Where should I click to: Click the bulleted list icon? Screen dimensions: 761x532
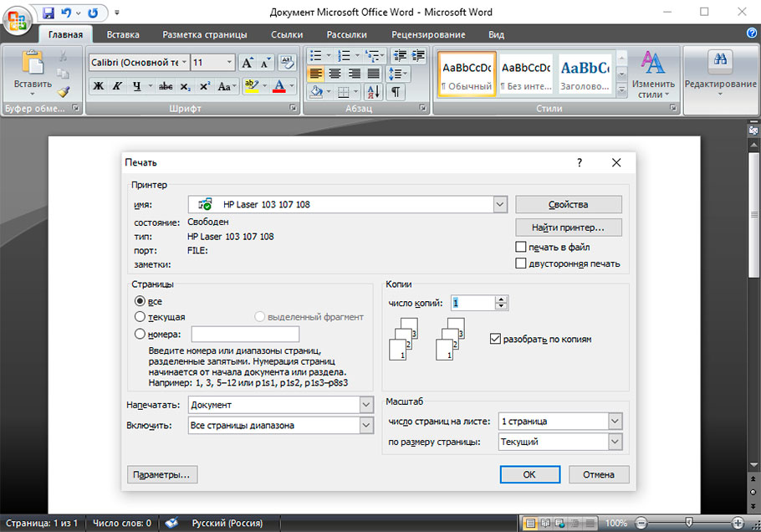[315, 55]
